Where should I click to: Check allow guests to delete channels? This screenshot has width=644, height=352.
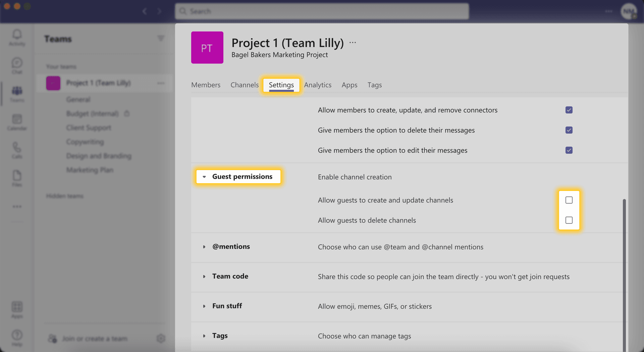[569, 220]
